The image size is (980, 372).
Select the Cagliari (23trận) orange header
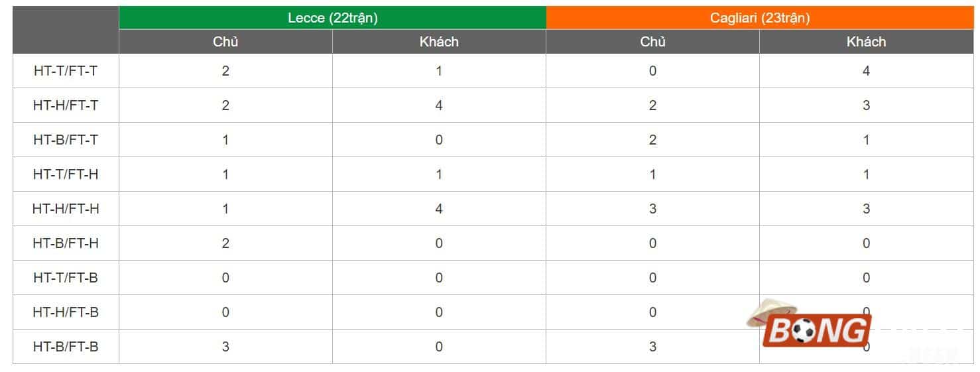click(760, 18)
